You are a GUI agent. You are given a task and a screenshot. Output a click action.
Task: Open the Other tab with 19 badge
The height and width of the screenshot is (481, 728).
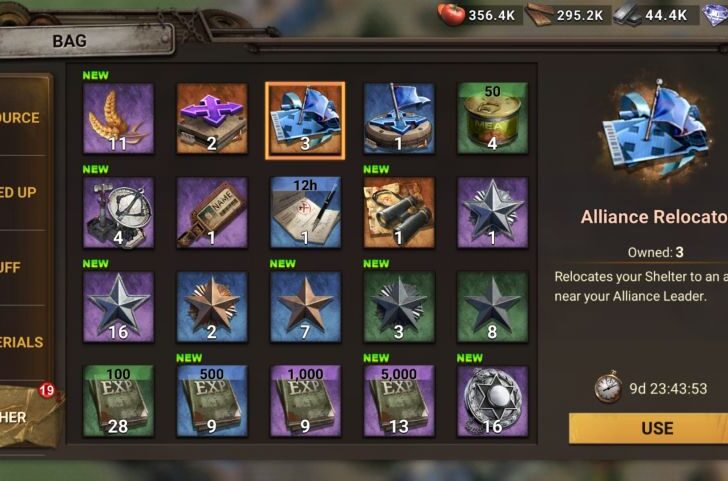click(26, 416)
